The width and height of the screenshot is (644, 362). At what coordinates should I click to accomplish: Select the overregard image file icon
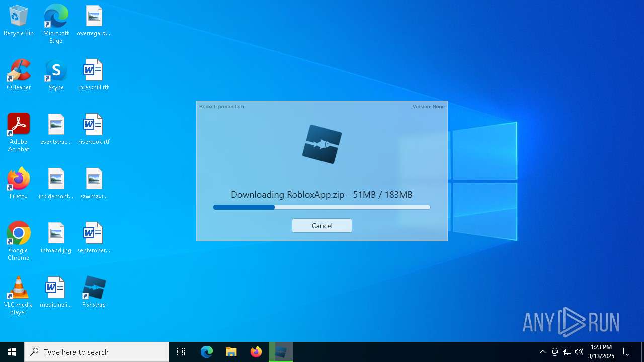click(94, 21)
